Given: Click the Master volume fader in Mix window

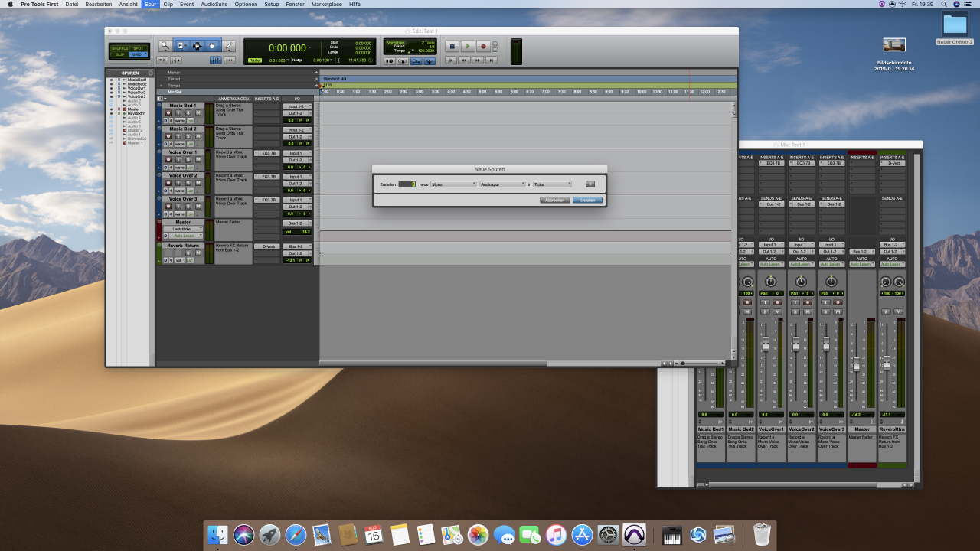Looking at the screenshot, I should (x=857, y=365).
